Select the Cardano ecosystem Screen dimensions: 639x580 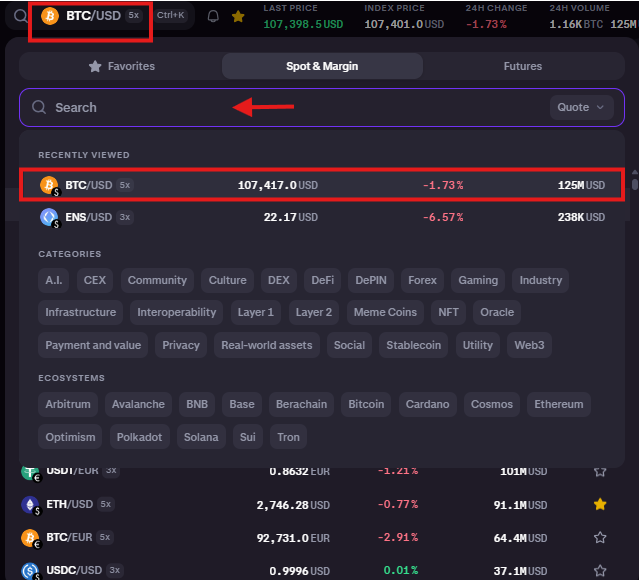[x=427, y=404]
